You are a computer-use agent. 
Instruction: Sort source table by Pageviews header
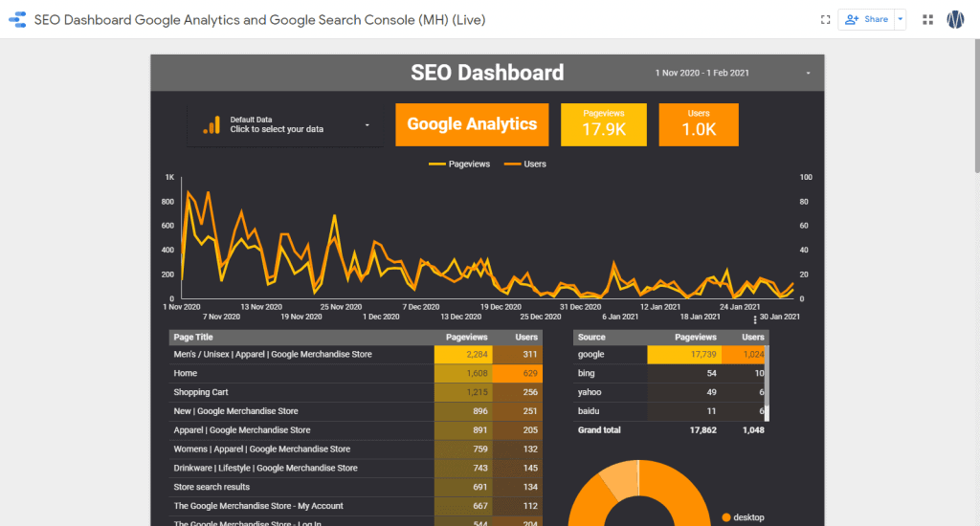tap(695, 338)
